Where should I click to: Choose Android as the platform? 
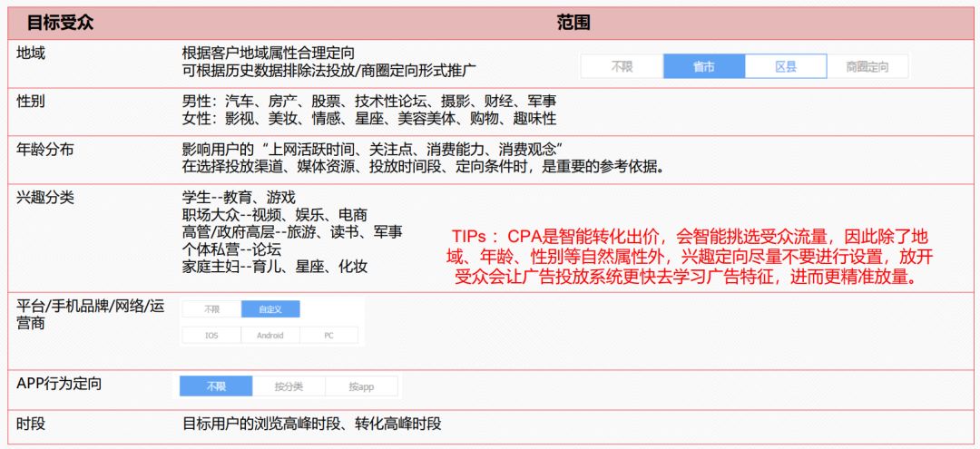(x=270, y=335)
